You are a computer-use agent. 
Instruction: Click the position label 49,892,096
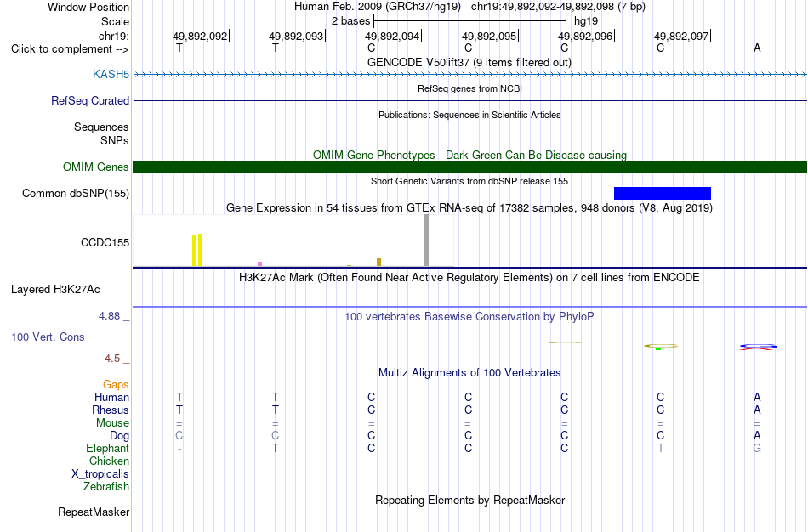point(585,36)
